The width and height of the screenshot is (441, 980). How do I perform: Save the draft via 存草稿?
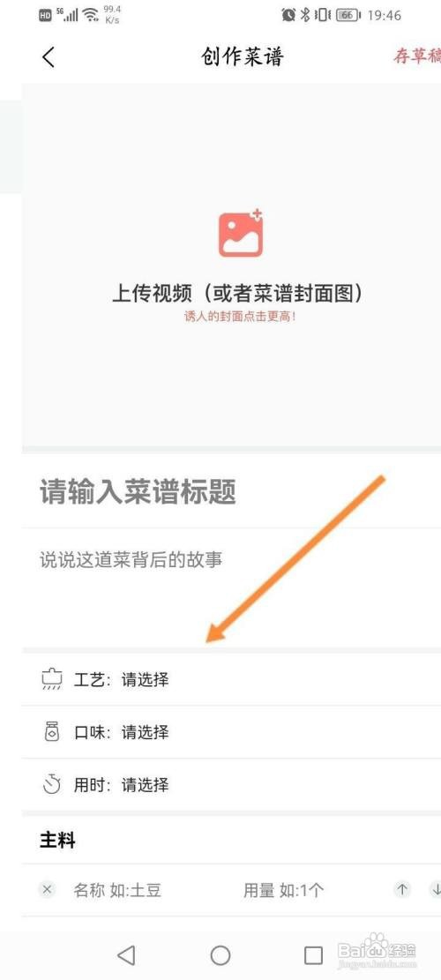(x=416, y=56)
